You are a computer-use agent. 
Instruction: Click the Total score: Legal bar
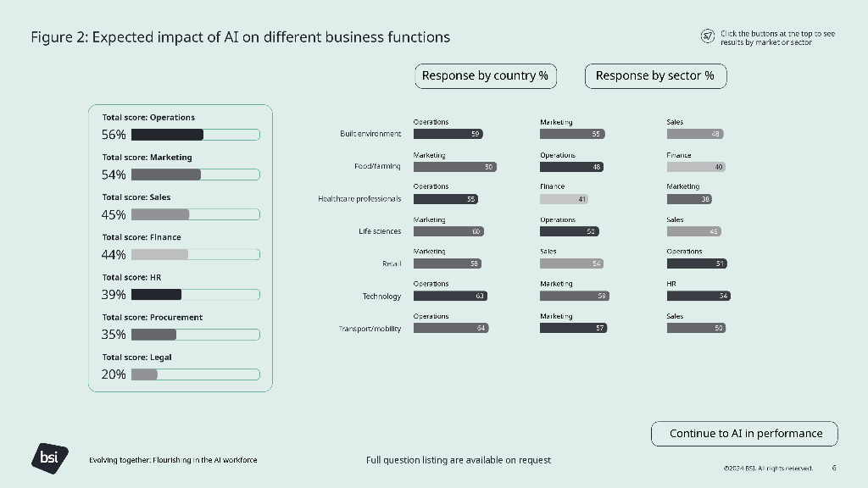tap(195, 374)
